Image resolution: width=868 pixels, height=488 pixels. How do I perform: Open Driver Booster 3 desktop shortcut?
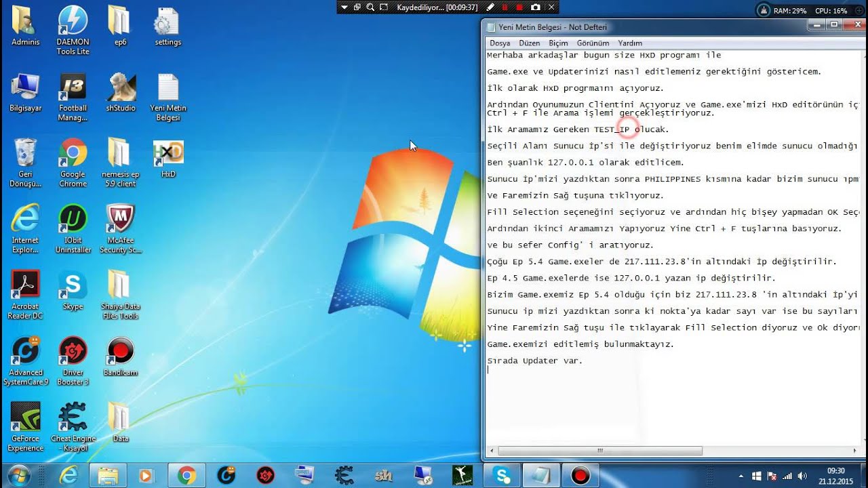pyautogui.click(x=73, y=361)
